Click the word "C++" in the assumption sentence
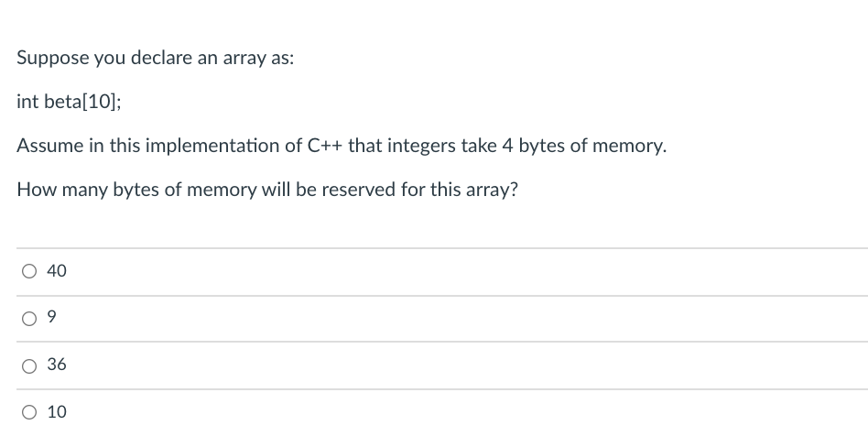Screen dimensions: 868x447 click(x=325, y=146)
